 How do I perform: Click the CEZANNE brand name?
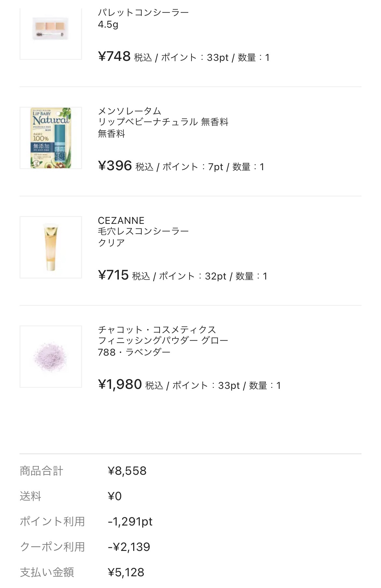(x=121, y=220)
